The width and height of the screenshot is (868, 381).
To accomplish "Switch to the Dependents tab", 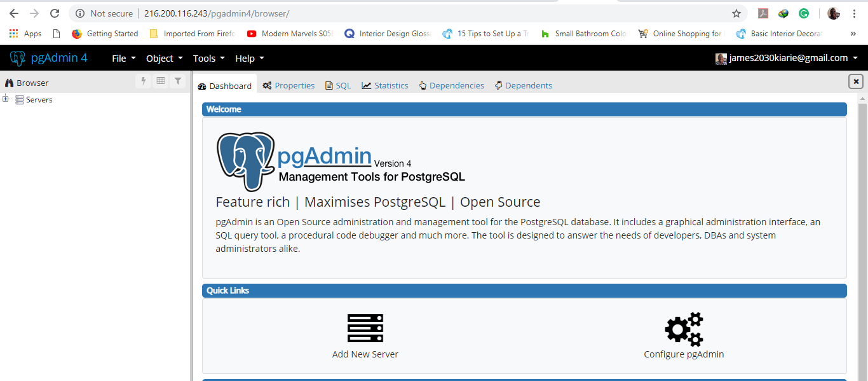I will point(524,86).
